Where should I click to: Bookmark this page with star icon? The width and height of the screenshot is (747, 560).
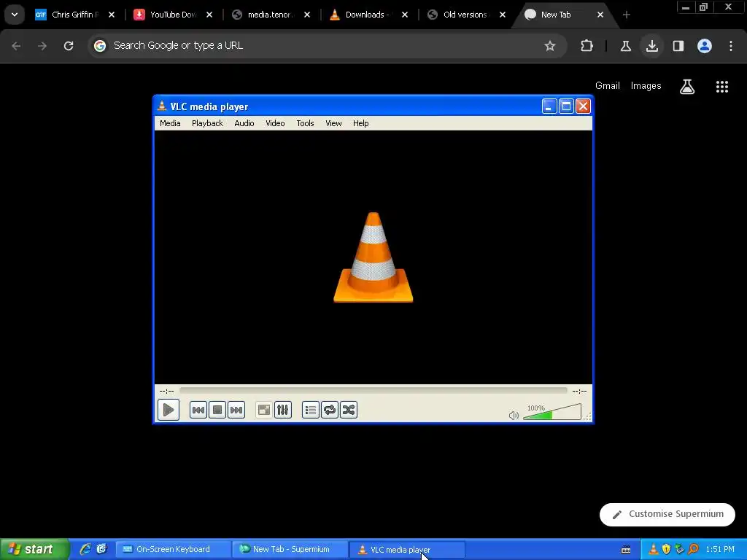(550, 46)
